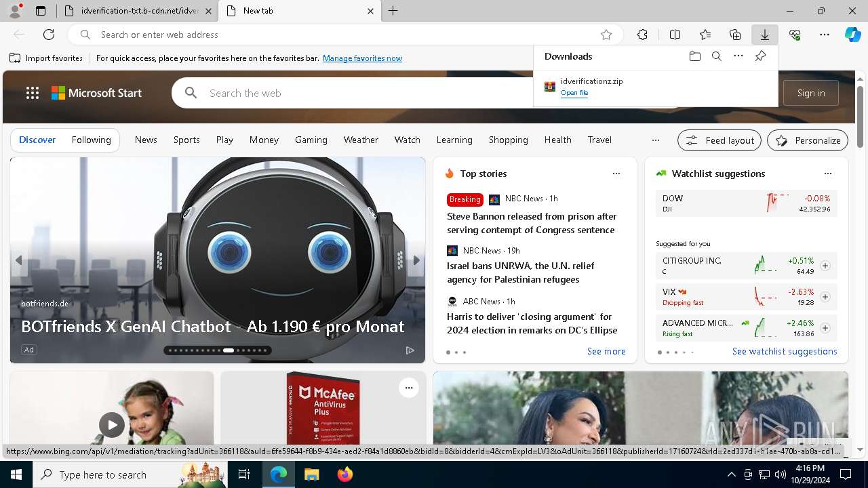
Task: Open Settings and more menu
Action: click(825, 35)
